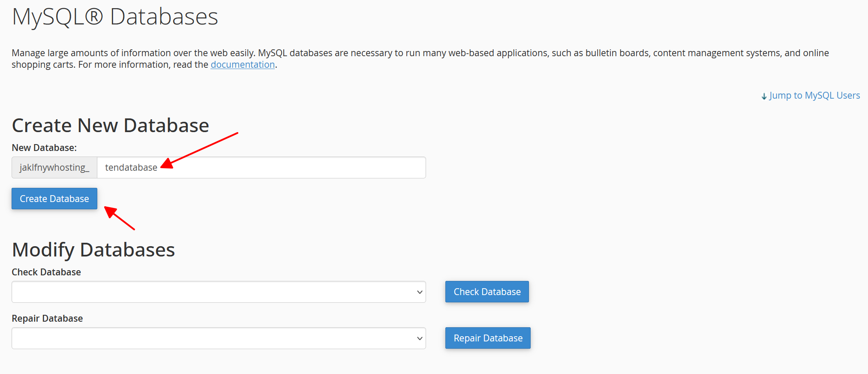Click the Create New Database heading
The image size is (868, 374).
[x=111, y=126]
